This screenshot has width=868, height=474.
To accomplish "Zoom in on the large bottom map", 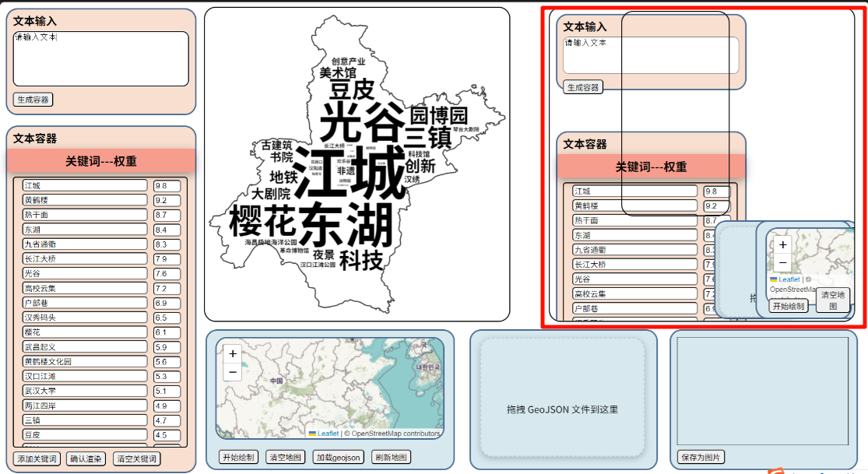I will tap(233, 354).
